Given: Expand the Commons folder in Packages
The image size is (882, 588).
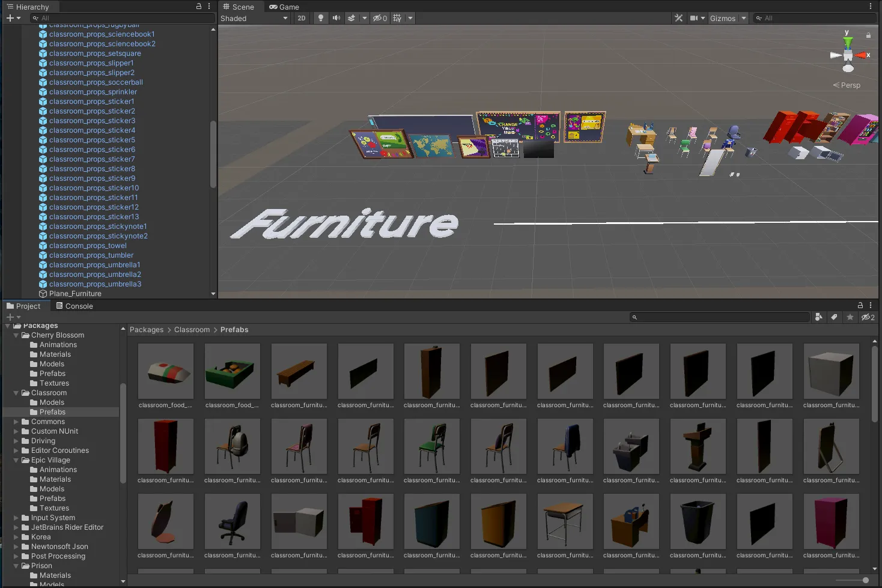Looking at the screenshot, I should click(16, 422).
